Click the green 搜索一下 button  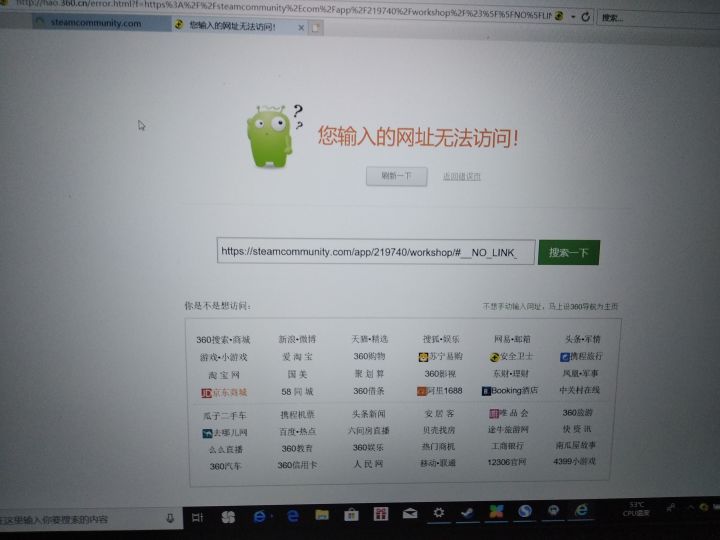pos(569,253)
